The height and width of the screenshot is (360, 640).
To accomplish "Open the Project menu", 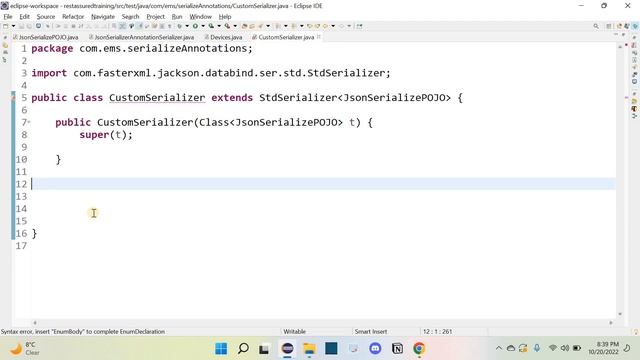I will point(156,17).
